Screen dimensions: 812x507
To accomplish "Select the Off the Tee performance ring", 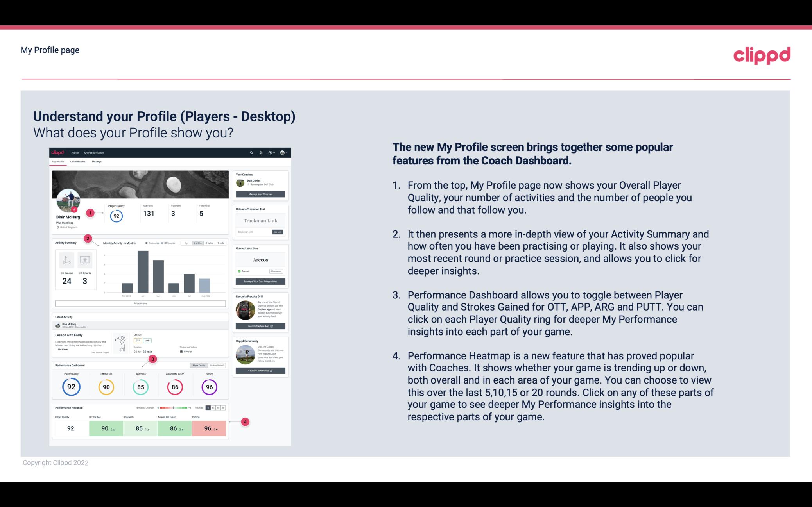I will [106, 386].
